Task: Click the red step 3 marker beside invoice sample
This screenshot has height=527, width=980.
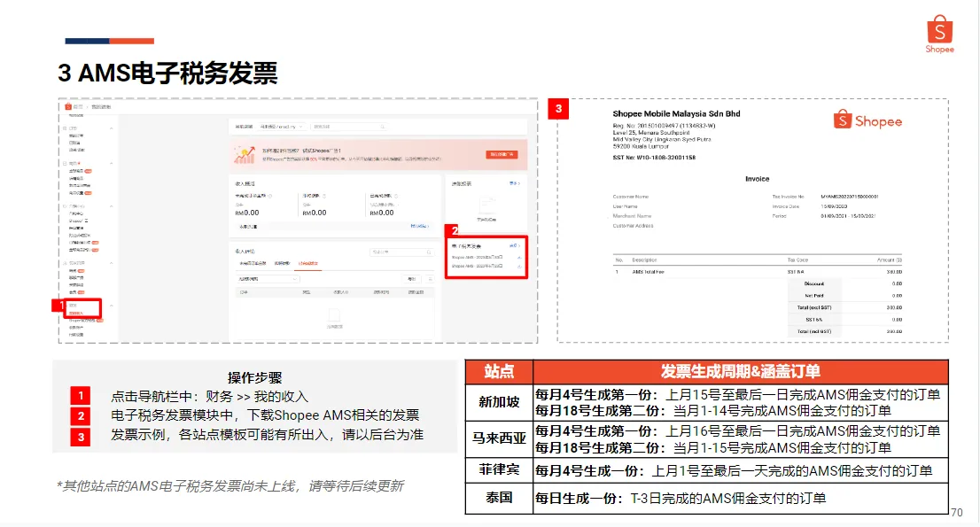Action: [558, 109]
